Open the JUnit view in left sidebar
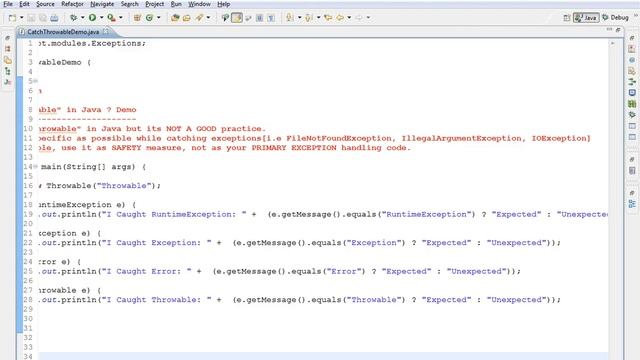The image size is (640, 360). [7, 82]
